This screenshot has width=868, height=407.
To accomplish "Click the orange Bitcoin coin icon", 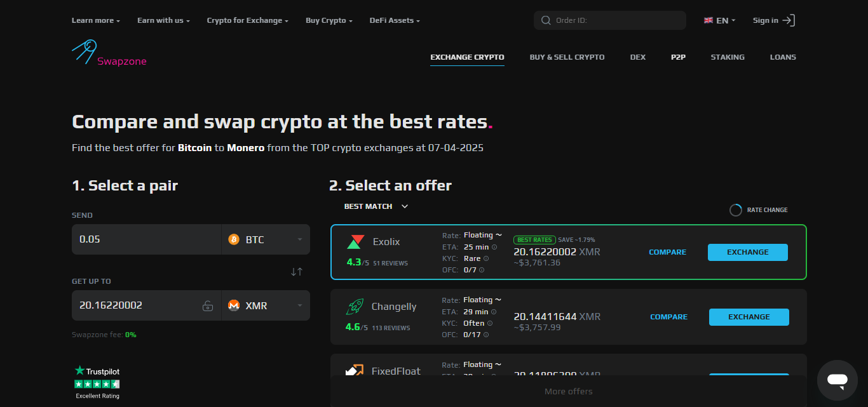I will tap(234, 239).
